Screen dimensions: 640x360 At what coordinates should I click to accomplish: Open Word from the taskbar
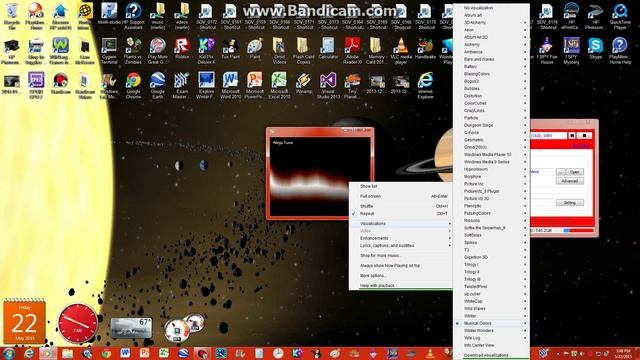coord(125,353)
